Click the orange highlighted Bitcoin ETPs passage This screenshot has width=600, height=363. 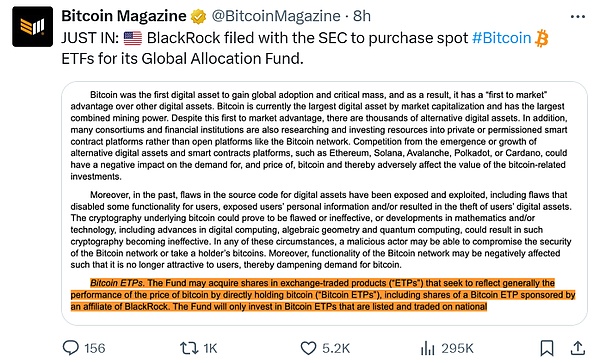point(323,295)
